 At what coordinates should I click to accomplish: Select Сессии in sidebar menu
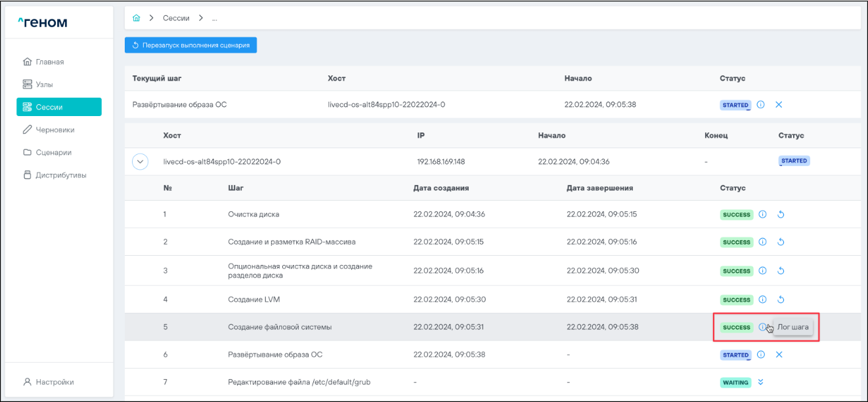click(x=59, y=107)
